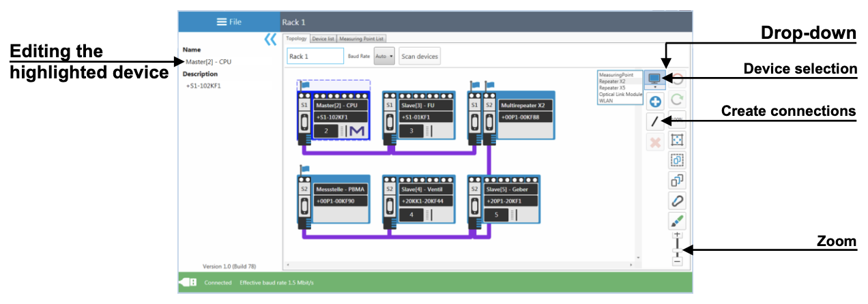Collapse the left panel with double chevron
868x304 pixels.
(270, 41)
